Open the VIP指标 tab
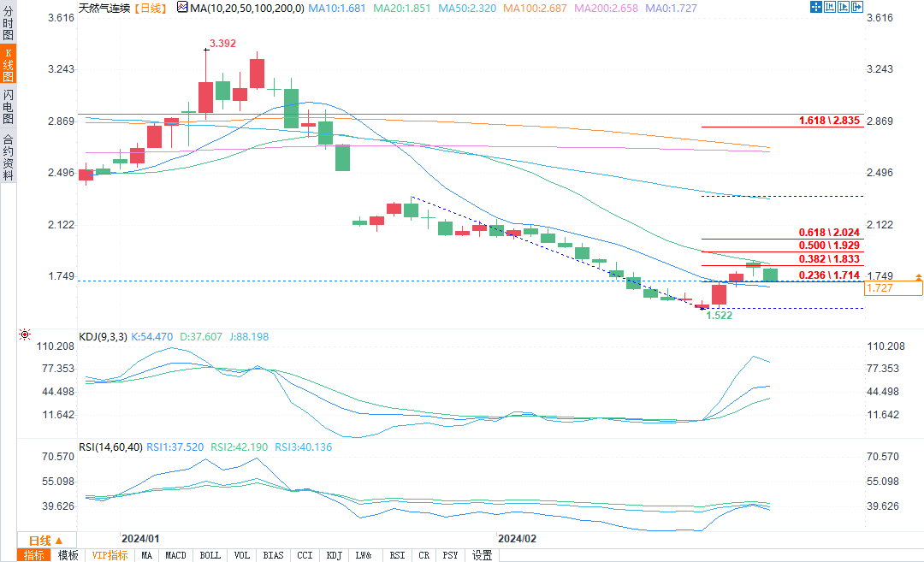 pos(110,555)
